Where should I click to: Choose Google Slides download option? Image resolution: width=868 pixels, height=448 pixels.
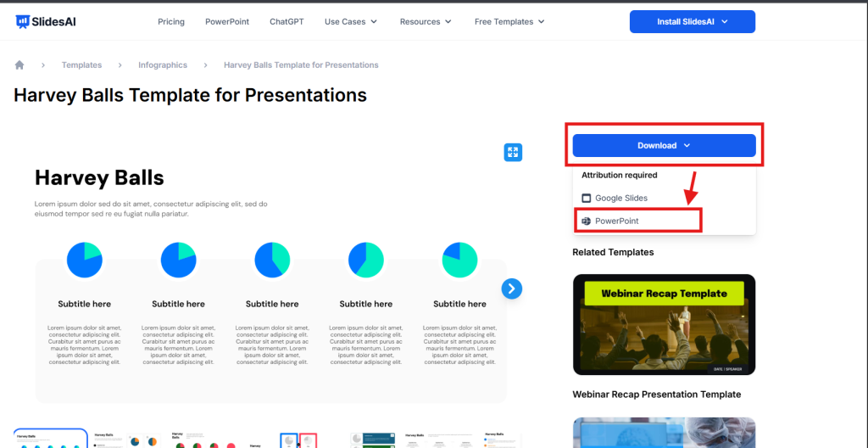point(614,198)
